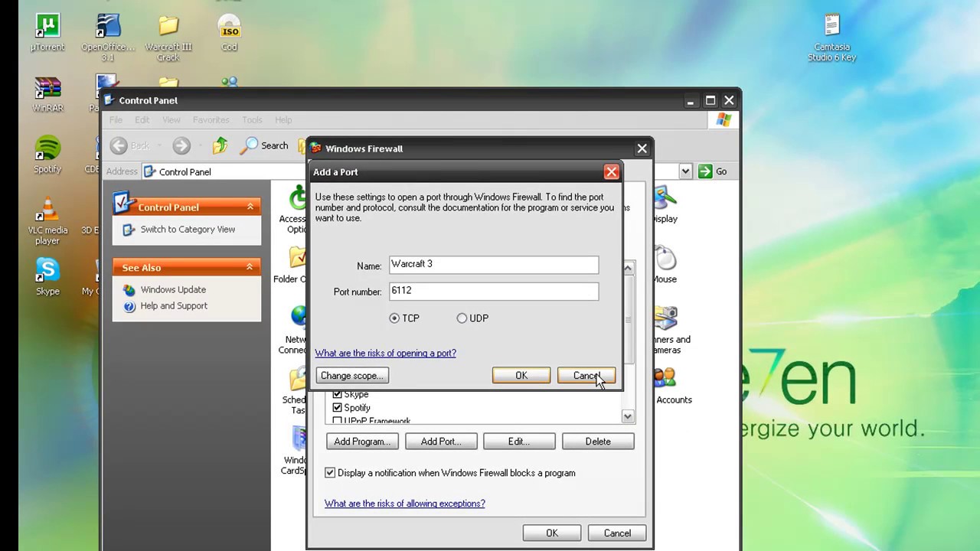Image resolution: width=980 pixels, height=551 pixels.
Task: Open the View menu in Control Panel
Action: click(x=171, y=120)
